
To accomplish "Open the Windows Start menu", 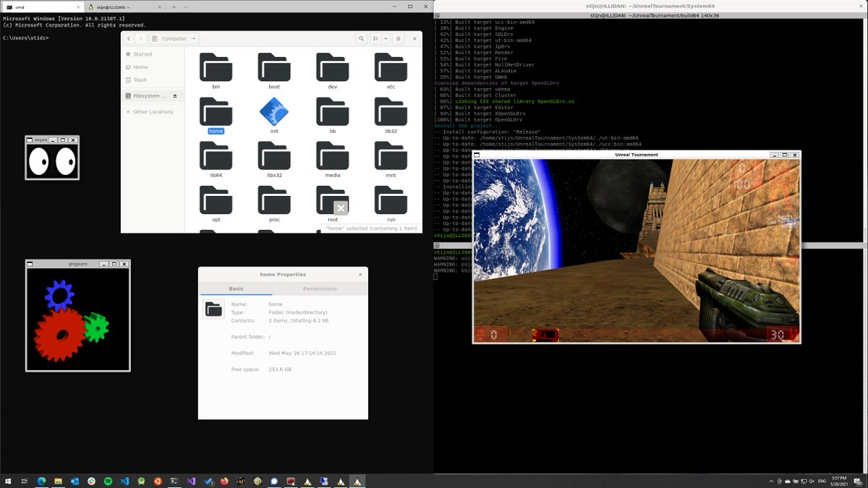I will (x=8, y=481).
